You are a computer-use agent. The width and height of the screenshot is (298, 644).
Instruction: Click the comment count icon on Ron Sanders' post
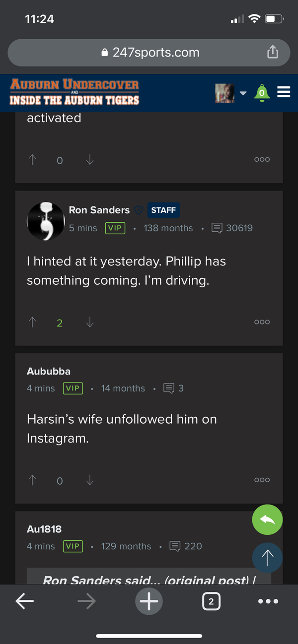(217, 228)
